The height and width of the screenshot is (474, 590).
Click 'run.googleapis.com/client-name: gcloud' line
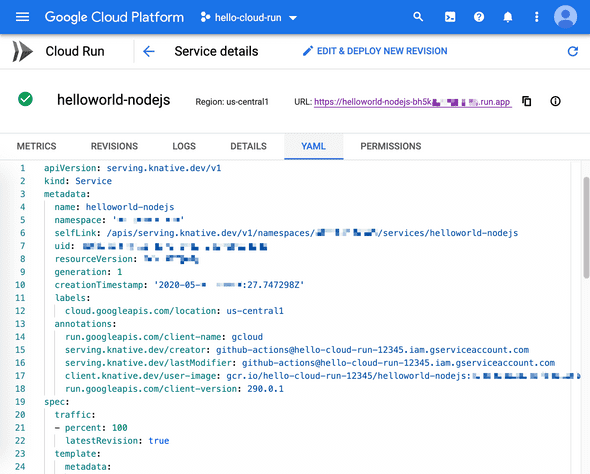(x=164, y=337)
